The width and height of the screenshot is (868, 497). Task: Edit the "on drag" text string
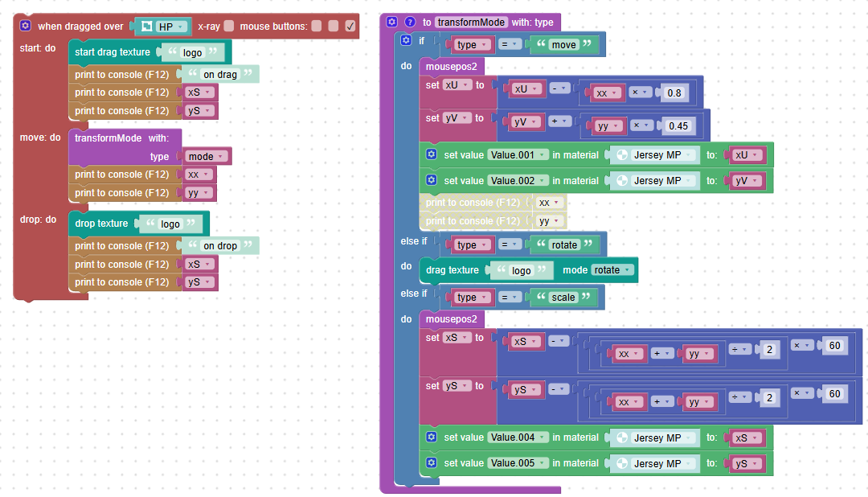pos(219,74)
